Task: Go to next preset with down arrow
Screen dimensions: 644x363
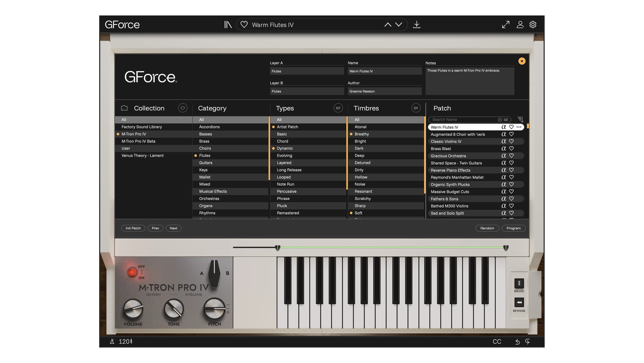Action: pos(399,25)
